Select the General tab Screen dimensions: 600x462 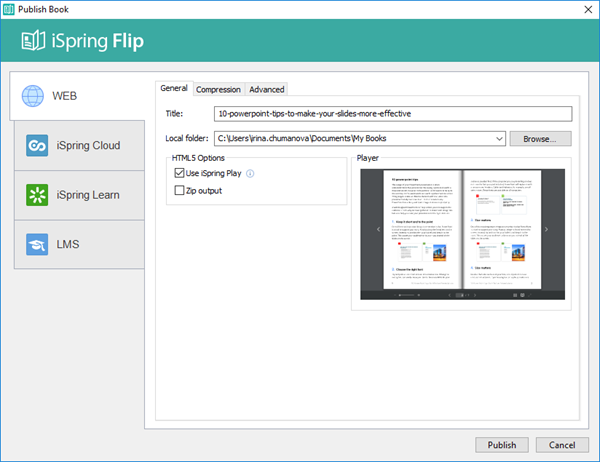174,88
